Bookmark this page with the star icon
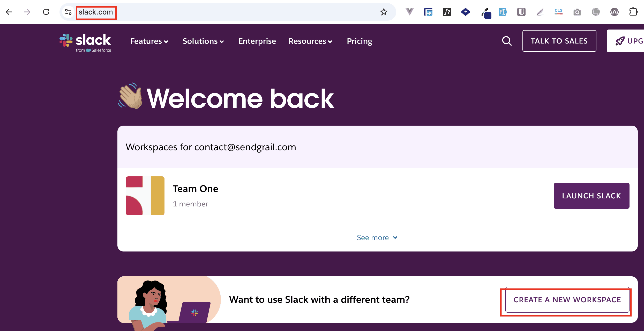Viewport: 644px width, 331px height. click(x=384, y=12)
